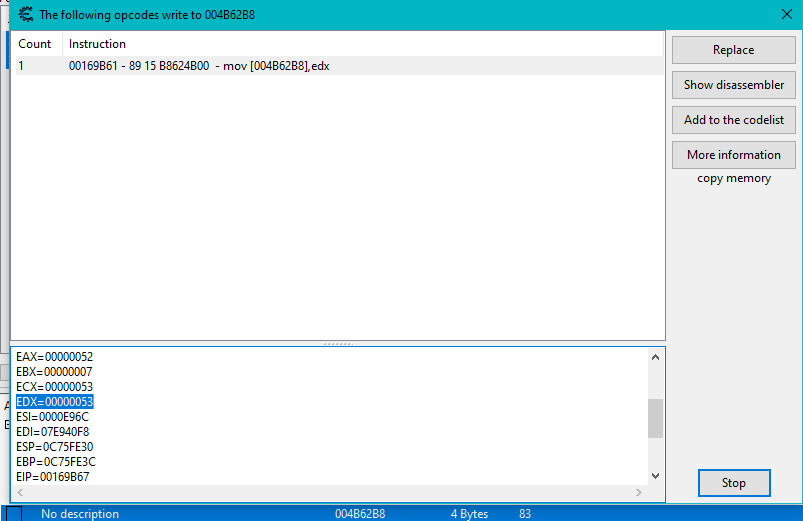Click the Instruction column header

(97, 44)
